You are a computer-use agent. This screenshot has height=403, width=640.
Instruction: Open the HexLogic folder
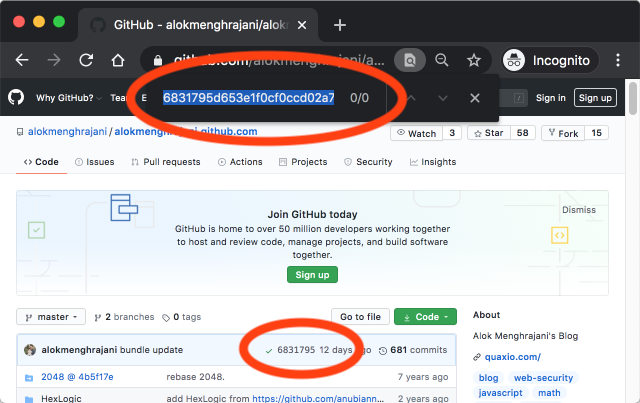[61, 399]
